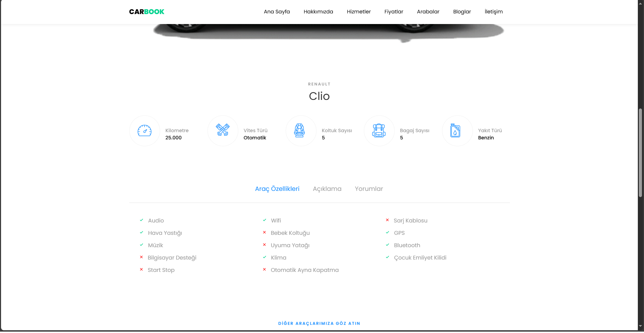Navigate to Fiyatlar in the header

(394, 12)
